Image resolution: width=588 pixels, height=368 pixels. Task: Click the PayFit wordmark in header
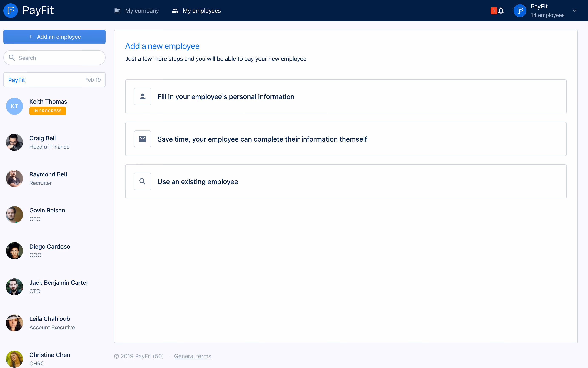(38, 10)
